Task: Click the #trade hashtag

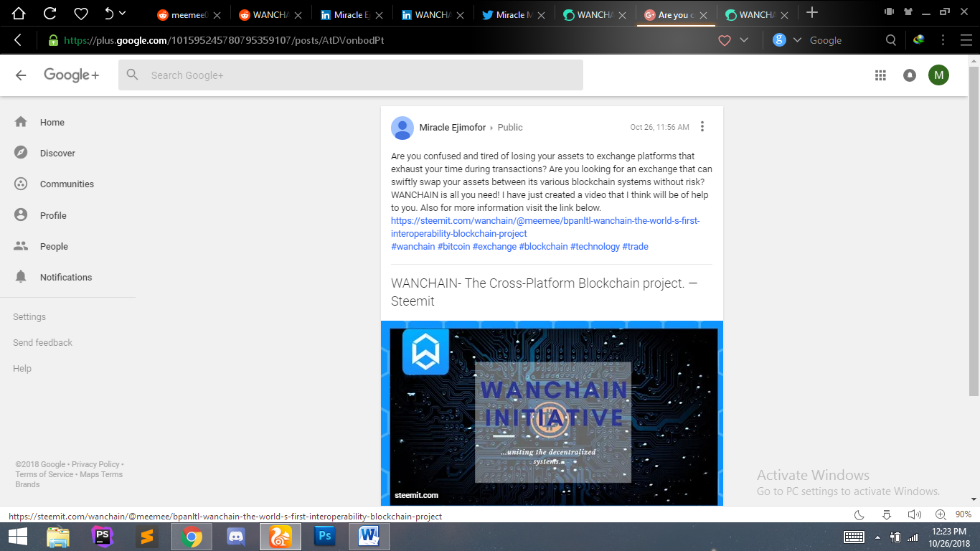Action: (x=635, y=246)
